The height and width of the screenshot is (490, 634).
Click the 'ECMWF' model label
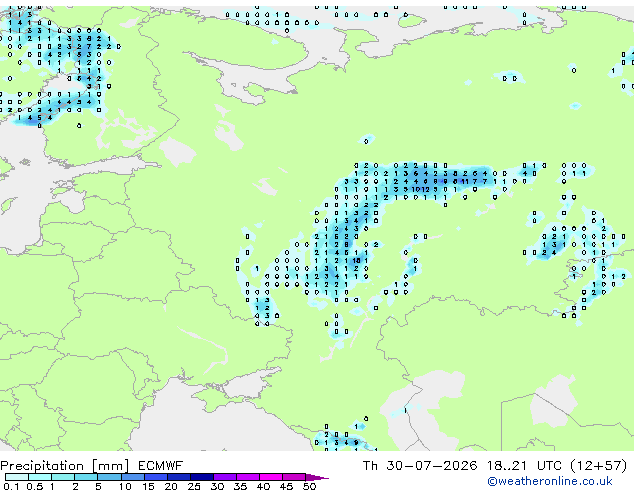[161, 466]
